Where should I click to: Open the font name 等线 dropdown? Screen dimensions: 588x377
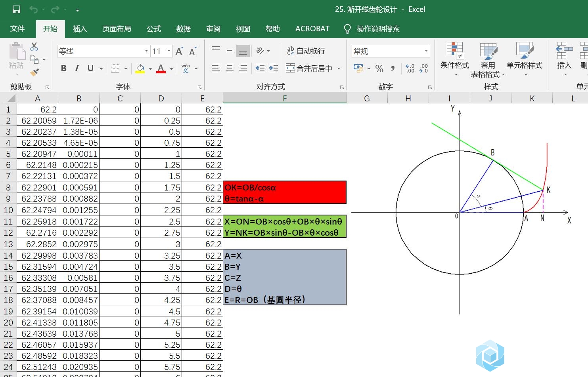146,51
